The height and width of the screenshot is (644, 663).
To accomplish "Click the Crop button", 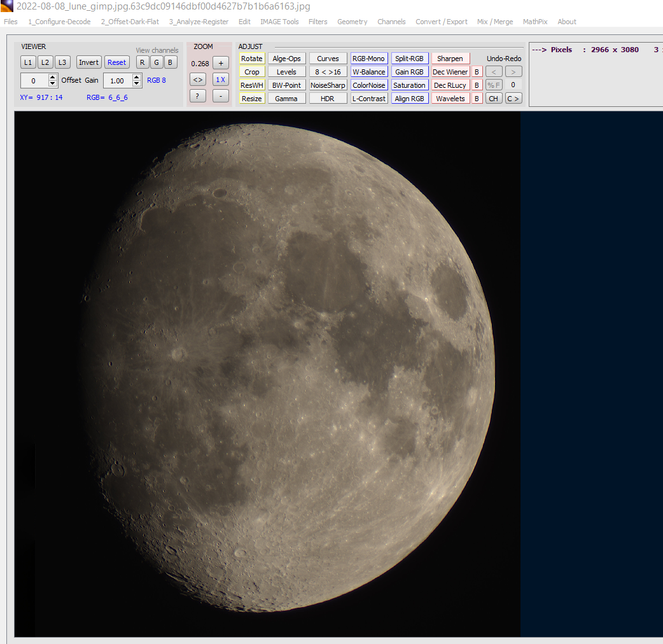I will click(252, 72).
